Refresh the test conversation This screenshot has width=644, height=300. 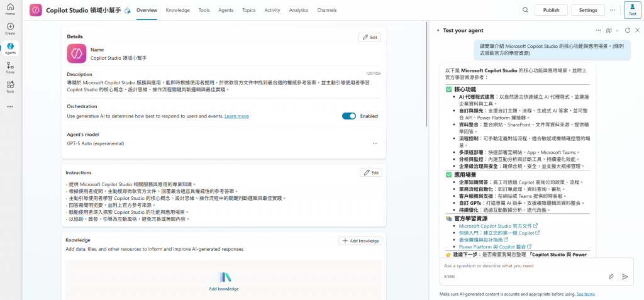627,30
